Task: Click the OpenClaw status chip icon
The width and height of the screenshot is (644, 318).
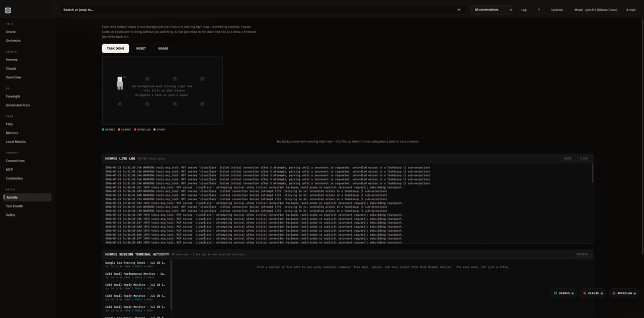Action: [x=614, y=293]
